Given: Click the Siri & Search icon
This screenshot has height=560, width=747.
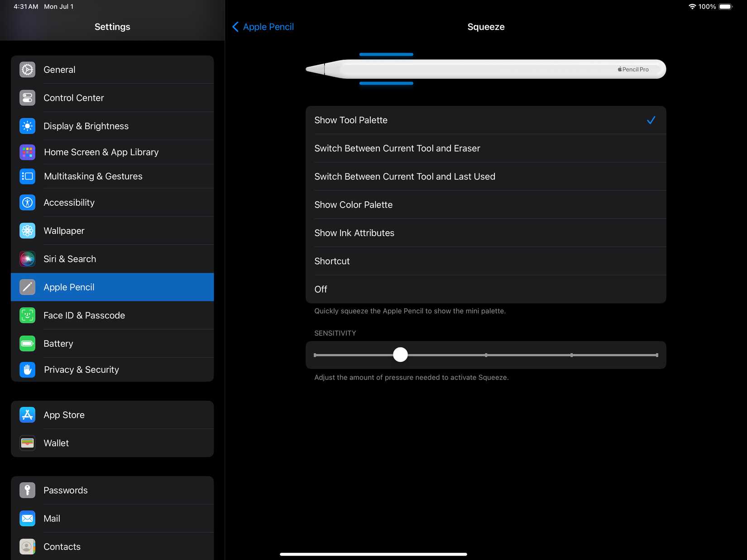Looking at the screenshot, I should pyautogui.click(x=28, y=259).
